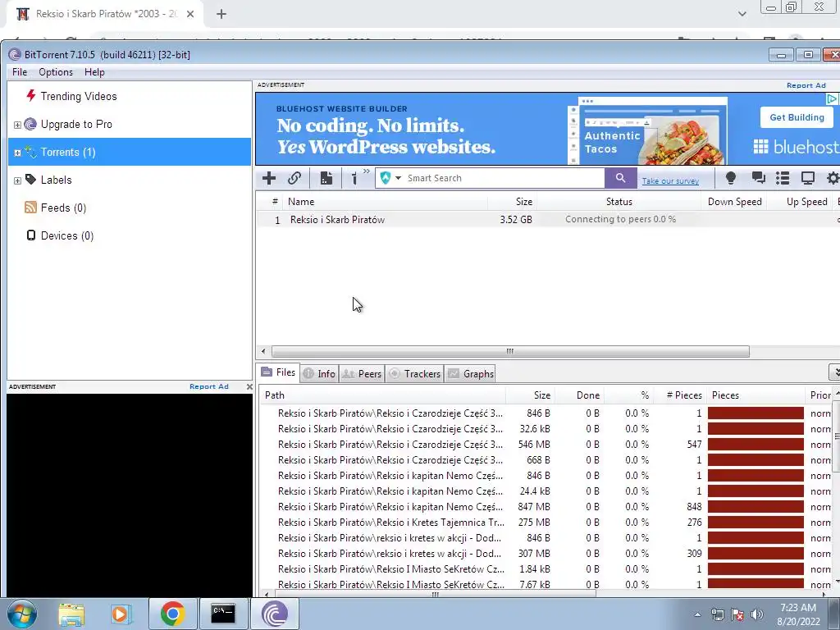The image size is (840, 630).
Task: Expand the Upgrade to Pro tree node
Action: coord(17,125)
